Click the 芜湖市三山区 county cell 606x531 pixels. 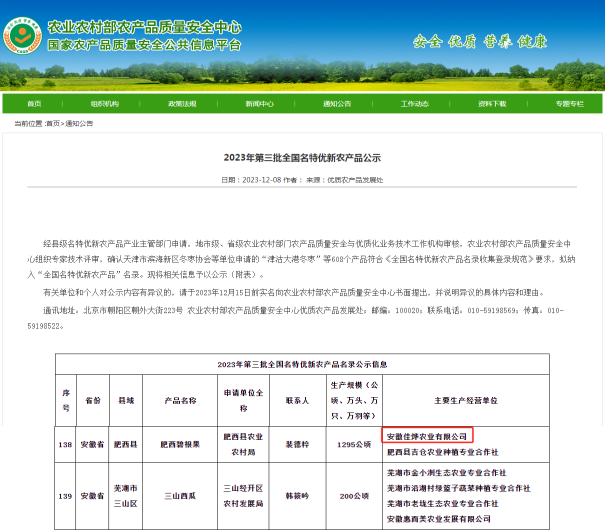click(126, 496)
